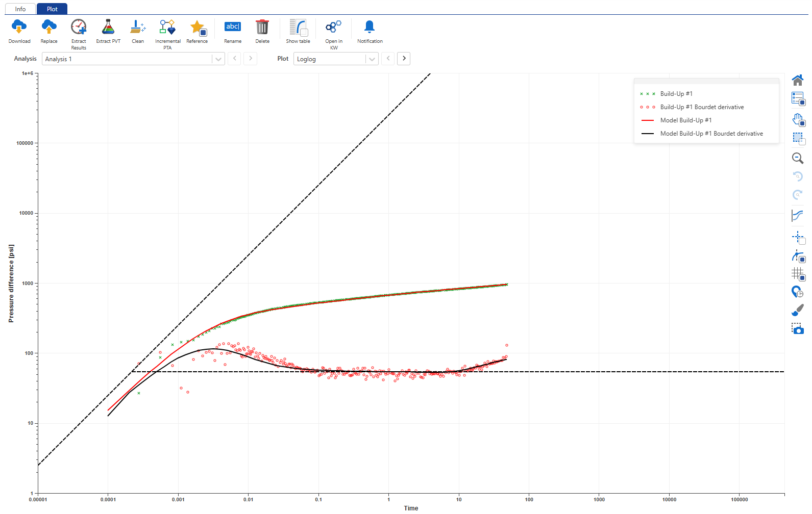Click the Extract Results icon
Screen dimensions: 812x514
pos(79,27)
